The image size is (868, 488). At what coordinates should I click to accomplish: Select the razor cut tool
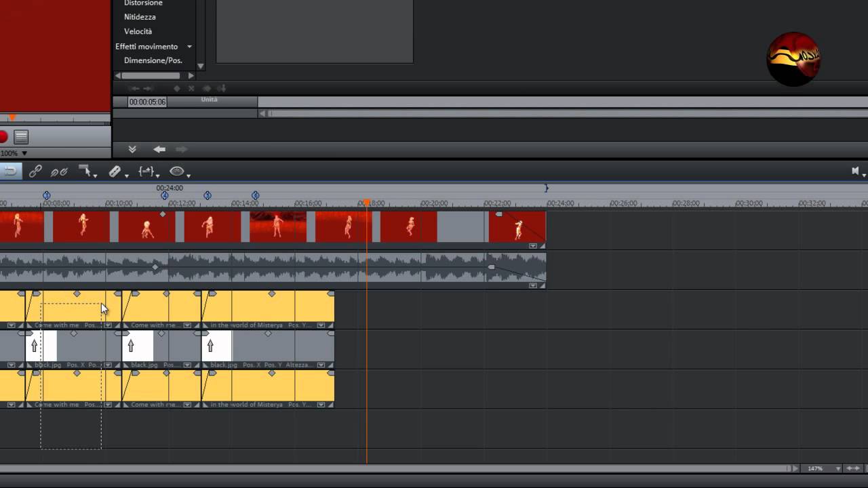[x=115, y=171]
